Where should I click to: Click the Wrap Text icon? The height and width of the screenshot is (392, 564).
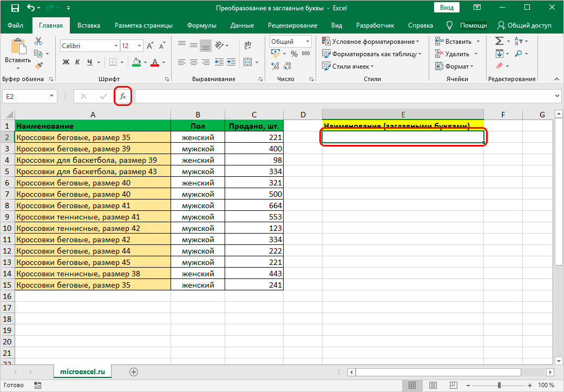tap(248, 45)
